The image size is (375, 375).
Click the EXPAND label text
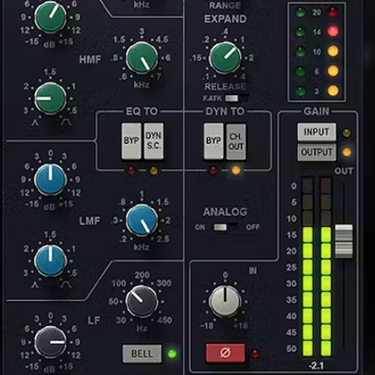(225, 19)
